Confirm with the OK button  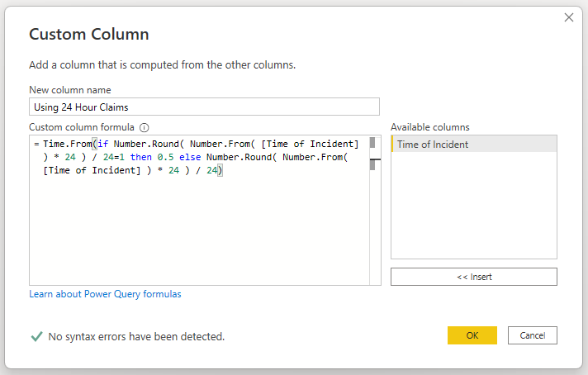point(472,335)
